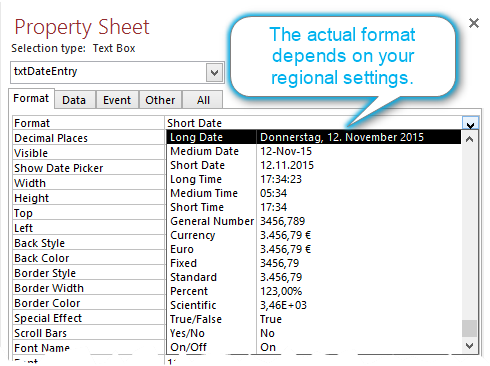Image resolution: width=490 pixels, height=366 pixels.
Task: Select the Special Effect property
Action: coord(88,318)
